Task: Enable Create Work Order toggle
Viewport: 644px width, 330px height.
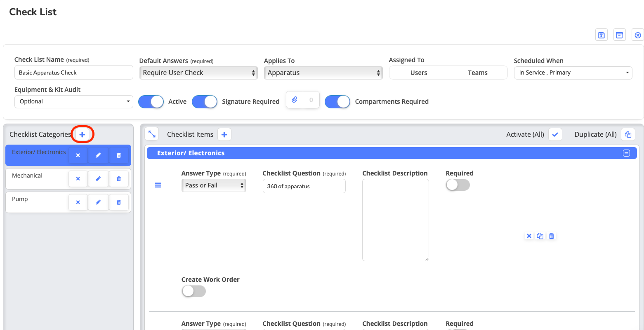Action: [193, 291]
